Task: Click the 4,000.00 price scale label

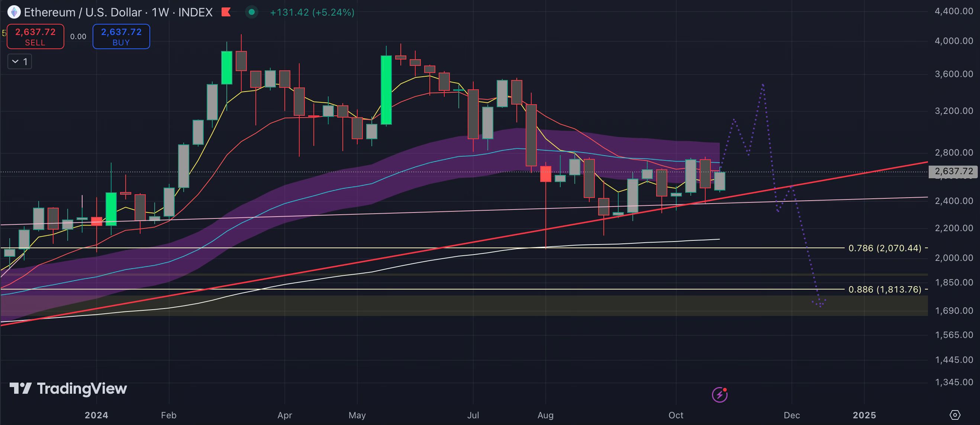Action: (953, 41)
